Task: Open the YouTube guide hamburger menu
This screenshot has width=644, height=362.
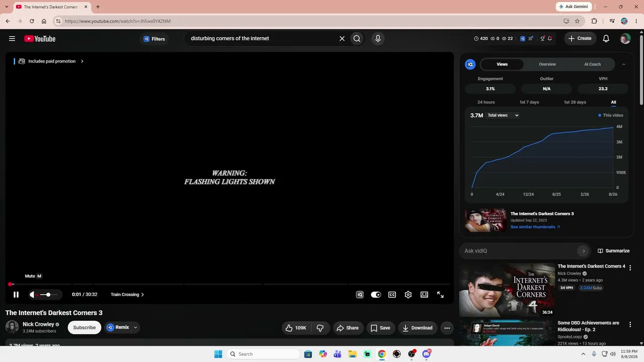Action: click(x=12, y=39)
